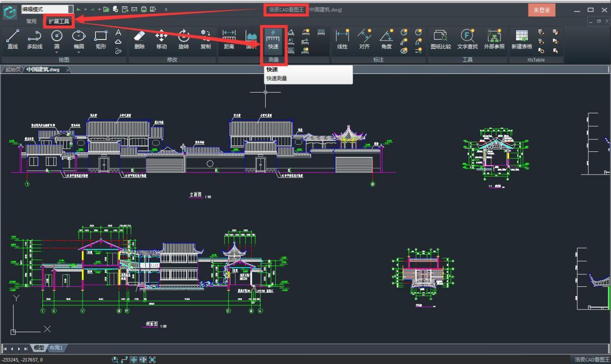Activate the 复制 copy tool

click(x=205, y=40)
